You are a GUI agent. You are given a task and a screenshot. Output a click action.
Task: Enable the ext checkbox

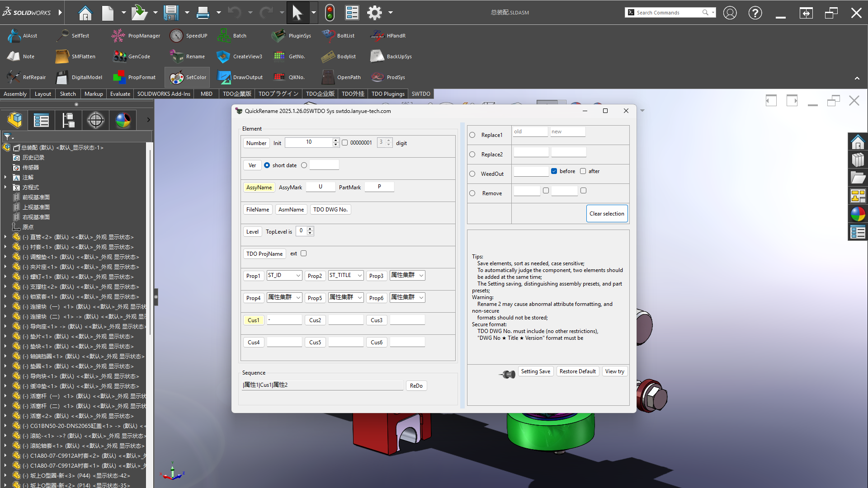[304, 253]
